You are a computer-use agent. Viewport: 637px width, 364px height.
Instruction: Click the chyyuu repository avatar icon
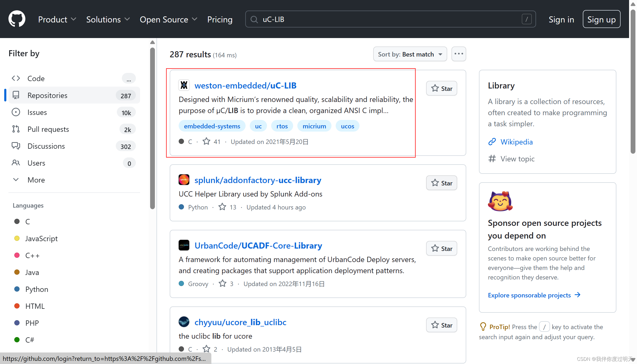click(184, 322)
